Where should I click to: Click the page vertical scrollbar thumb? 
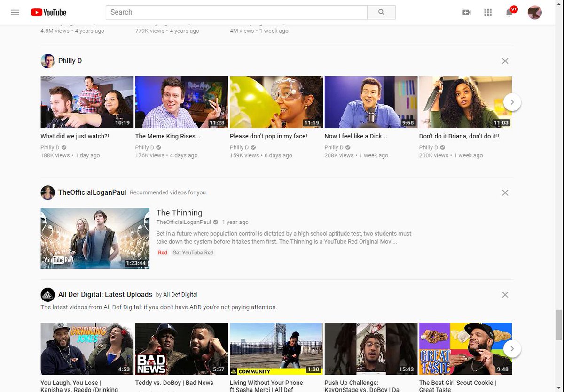[559, 324]
